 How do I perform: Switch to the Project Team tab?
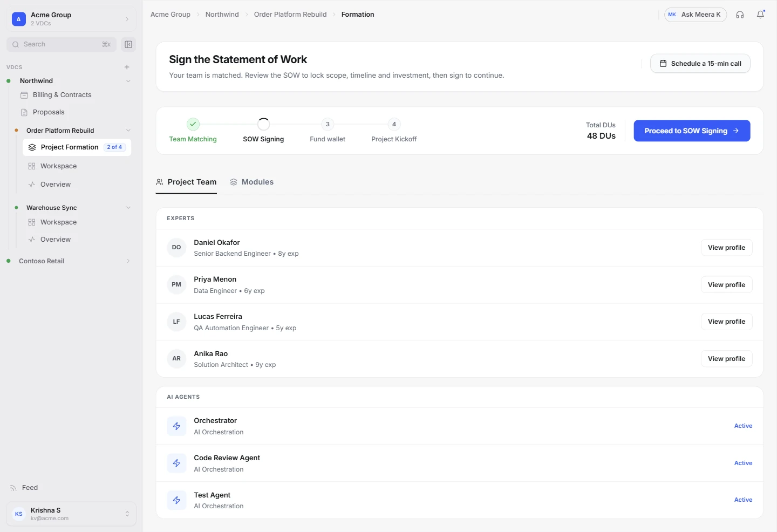pos(186,182)
